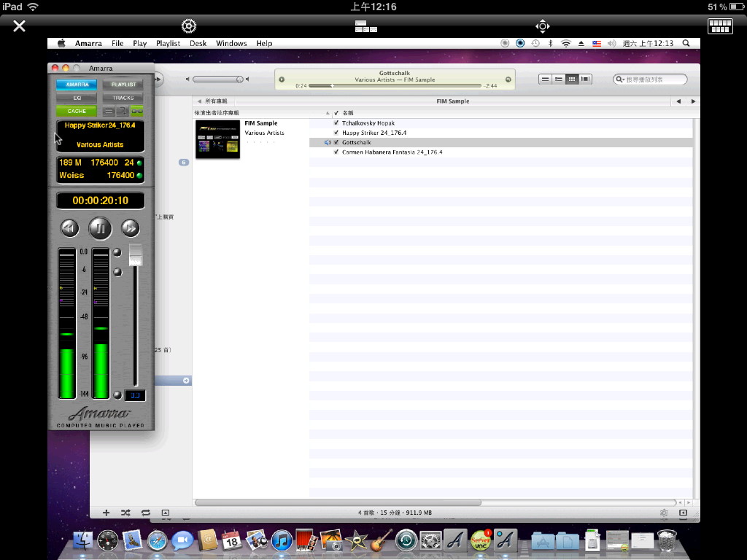This screenshot has width=747, height=560.
Task: Launch iTunes from the Dock
Action: [x=282, y=540]
